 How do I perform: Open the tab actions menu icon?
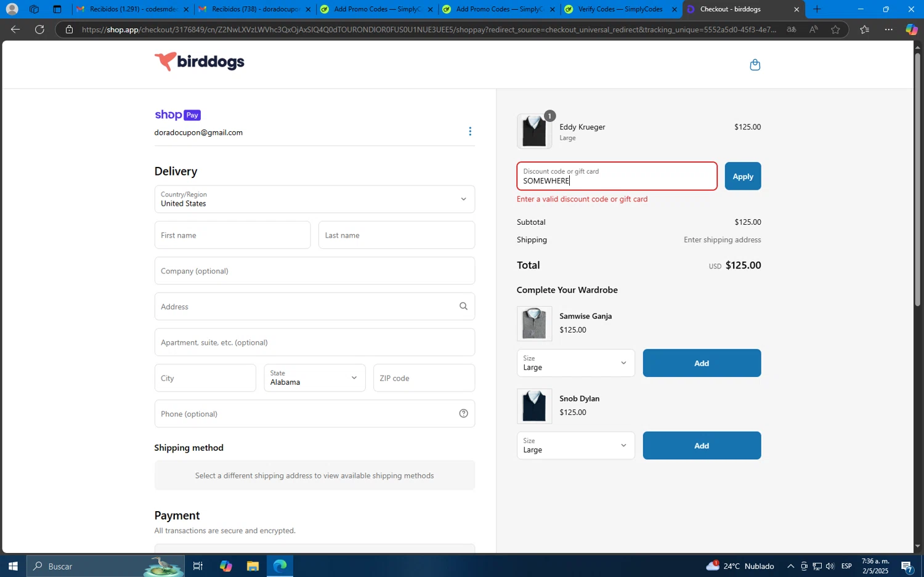click(57, 9)
